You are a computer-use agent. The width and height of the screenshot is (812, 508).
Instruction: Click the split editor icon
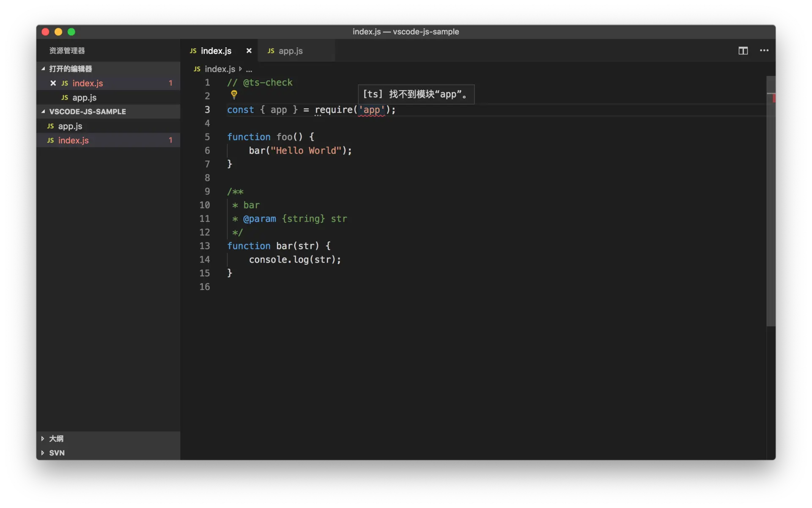point(743,51)
